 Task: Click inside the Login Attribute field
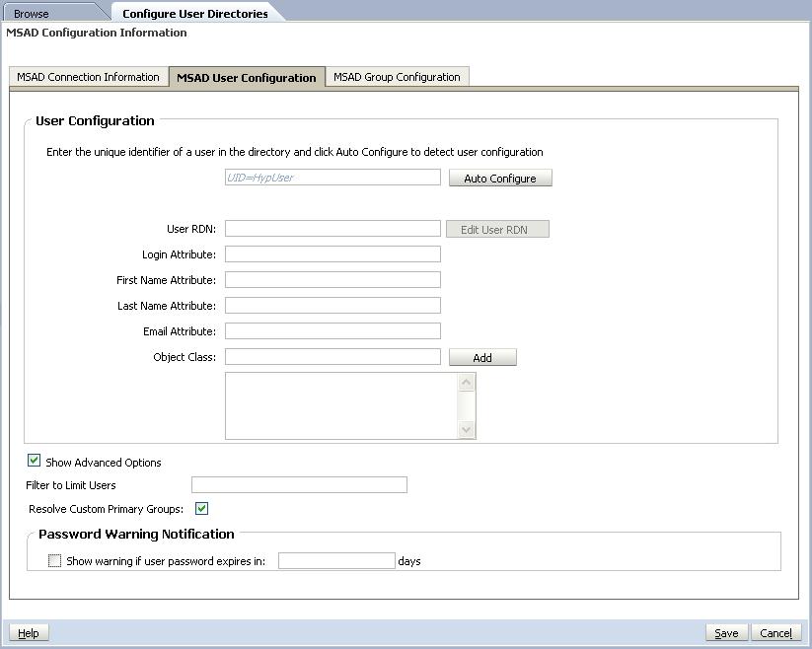coord(332,253)
